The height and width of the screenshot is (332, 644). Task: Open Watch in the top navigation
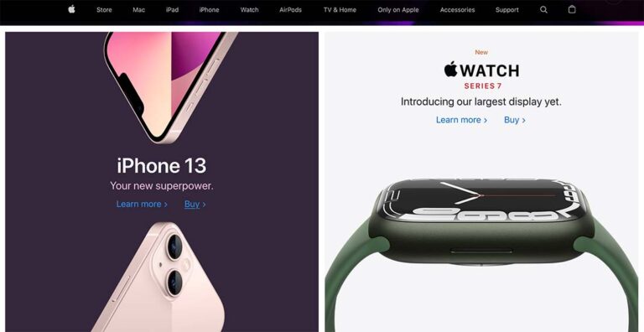(x=249, y=10)
